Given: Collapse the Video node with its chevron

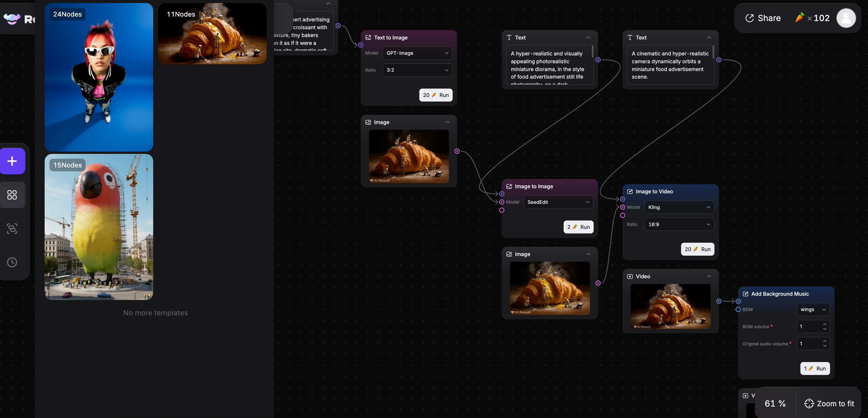Looking at the screenshot, I should point(709,276).
